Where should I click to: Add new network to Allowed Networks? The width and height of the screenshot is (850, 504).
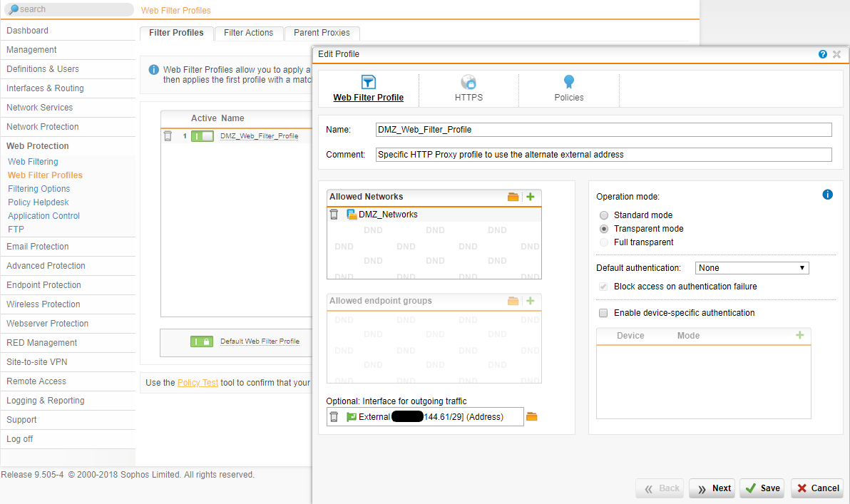pyautogui.click(x=530, y=197)
